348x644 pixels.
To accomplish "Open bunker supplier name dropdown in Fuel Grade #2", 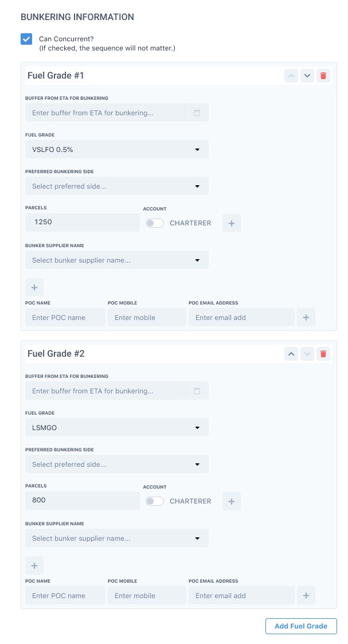I will [x=117, y=538].
